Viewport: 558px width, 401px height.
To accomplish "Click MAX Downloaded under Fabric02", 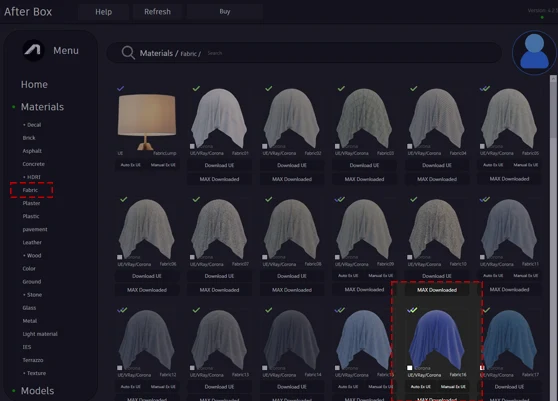I will (x=292, y=179).
